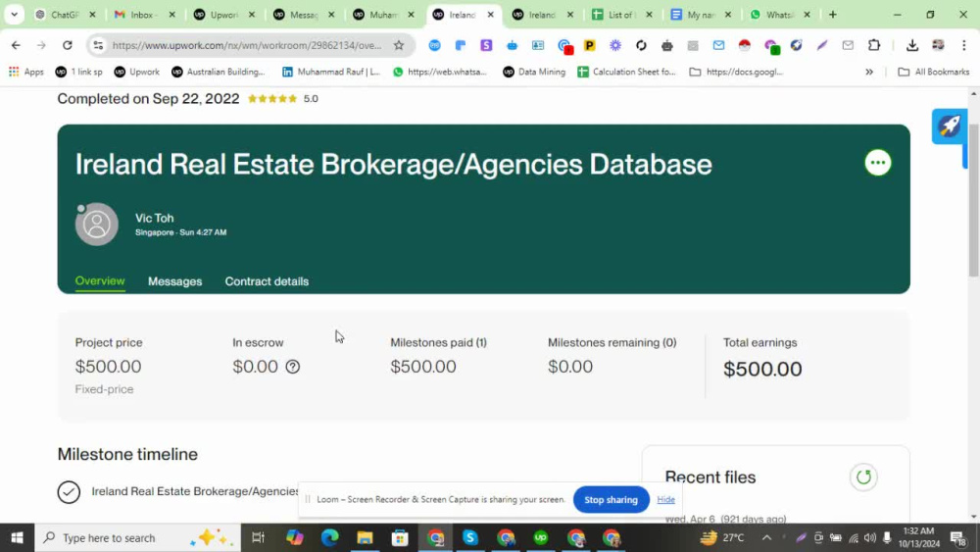Open a new browser tab

point(832,15)
